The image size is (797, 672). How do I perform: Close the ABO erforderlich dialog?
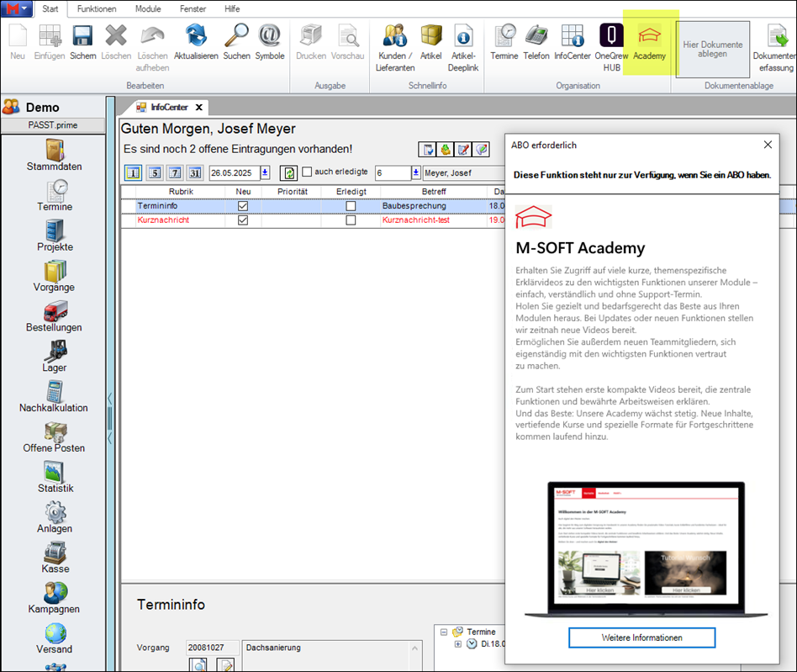point(768,145)
